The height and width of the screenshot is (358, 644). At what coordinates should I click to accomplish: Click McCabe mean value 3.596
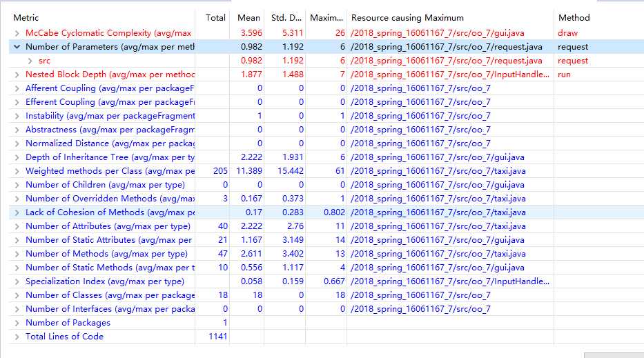click(251, 33)
